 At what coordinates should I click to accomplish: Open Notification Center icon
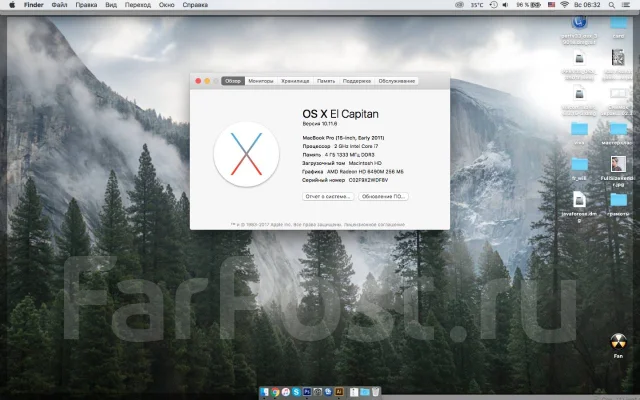[x=626, y=5]
